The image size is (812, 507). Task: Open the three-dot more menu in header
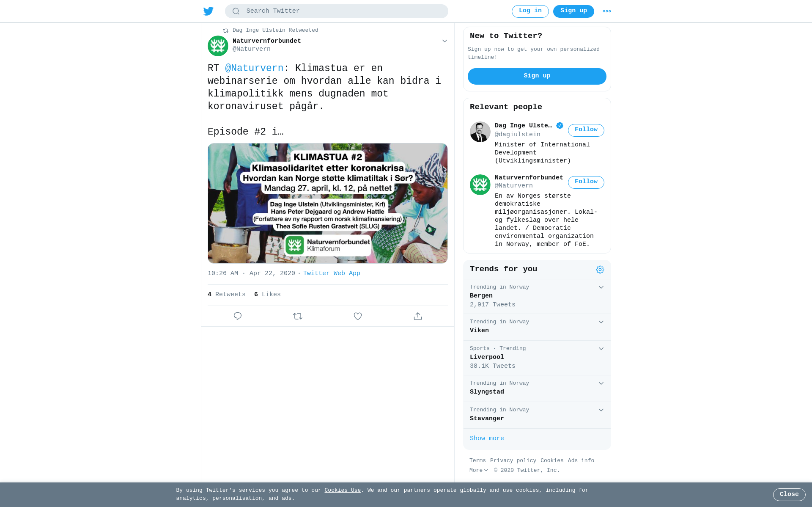[x=607, y=11]
